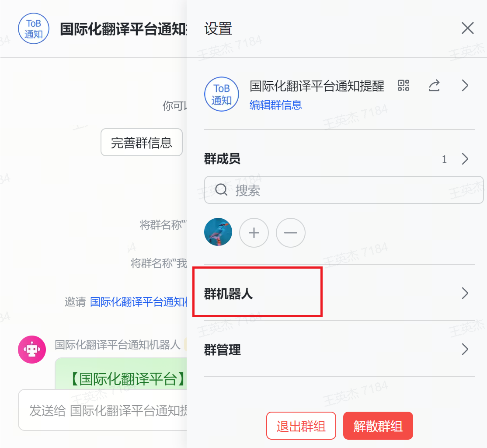Image resolution: width=487 pixels, height=448 pixels.
Task: Click the share group arrow icon
Action: (x=434, y=86)
